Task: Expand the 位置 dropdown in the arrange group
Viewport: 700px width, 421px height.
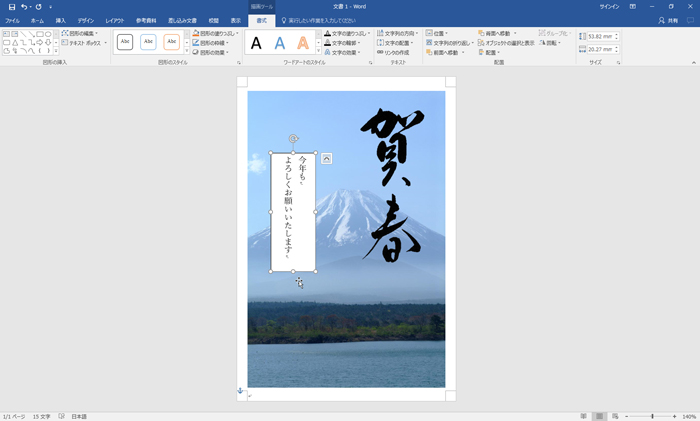Action: coord(438,33)
